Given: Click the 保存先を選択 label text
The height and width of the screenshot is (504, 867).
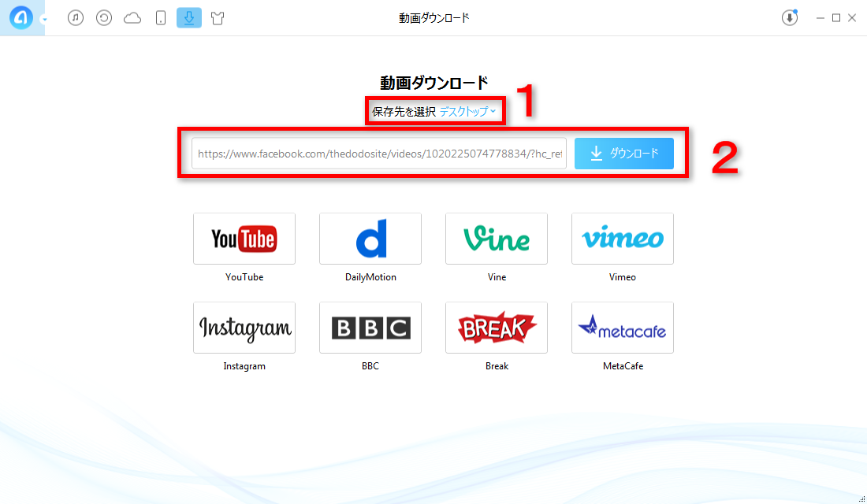Looking at the screenshot, I should [x=404, y=112].
